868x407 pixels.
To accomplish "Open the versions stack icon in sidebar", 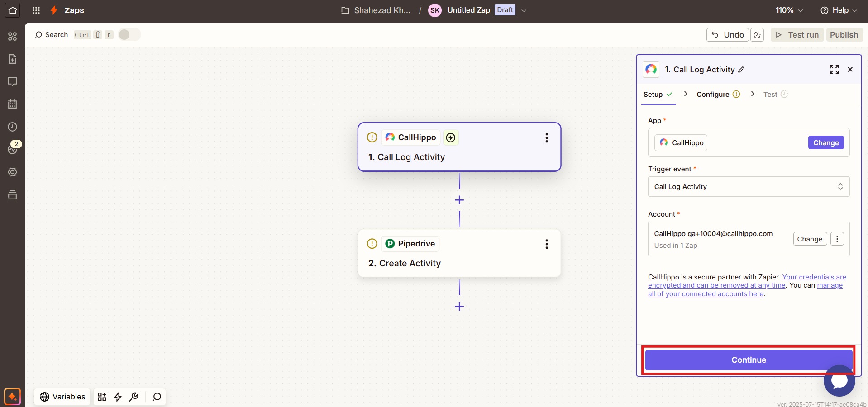I will pyautogui.click(x=12, y=194).
